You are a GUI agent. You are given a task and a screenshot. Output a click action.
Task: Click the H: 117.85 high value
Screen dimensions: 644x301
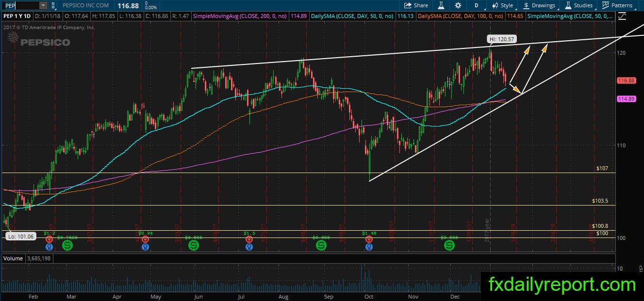coord(105,16)
